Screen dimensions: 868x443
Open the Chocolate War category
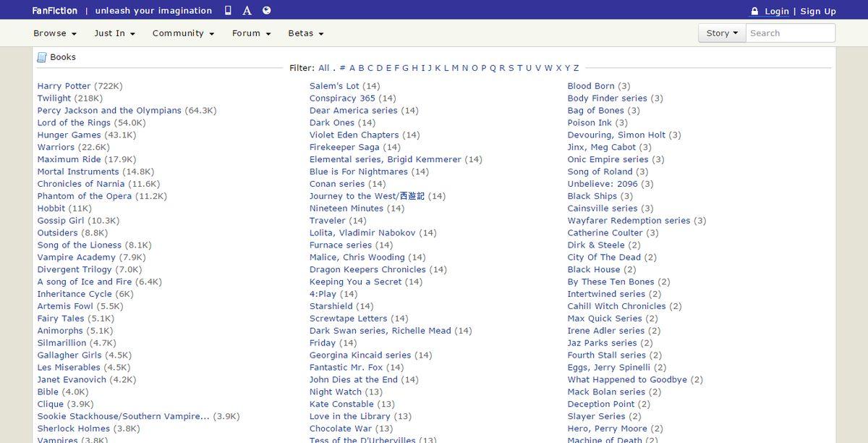pyautogui.click(x=341, y=429)
